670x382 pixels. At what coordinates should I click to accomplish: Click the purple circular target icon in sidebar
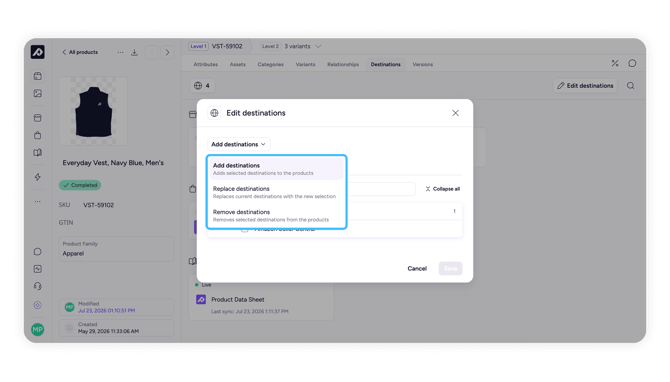(38, 305)
